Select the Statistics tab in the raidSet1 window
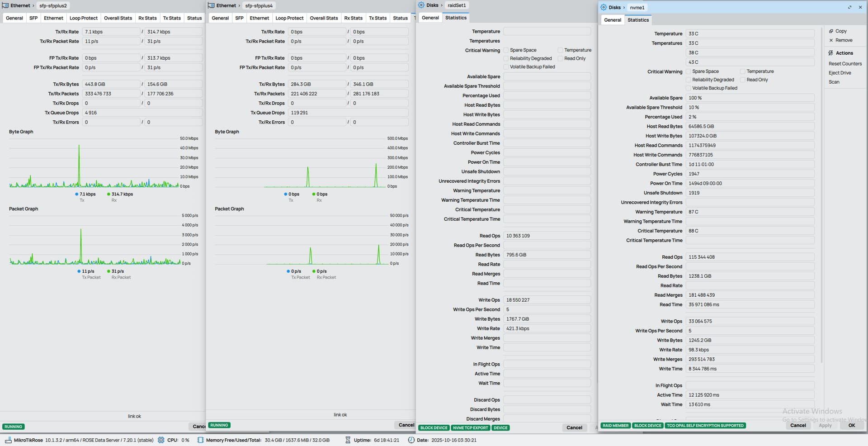This screenshot has width=868, height=446. pos(456,18)
